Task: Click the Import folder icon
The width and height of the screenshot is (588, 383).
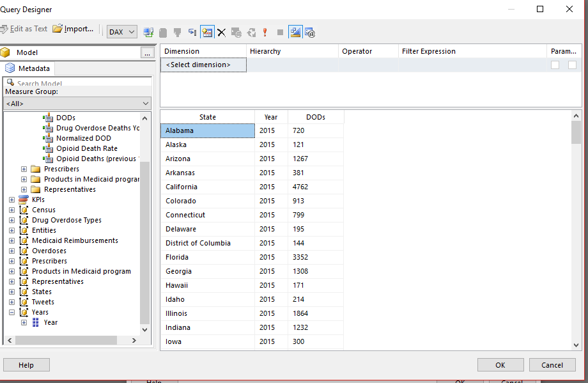Action: 58,29
